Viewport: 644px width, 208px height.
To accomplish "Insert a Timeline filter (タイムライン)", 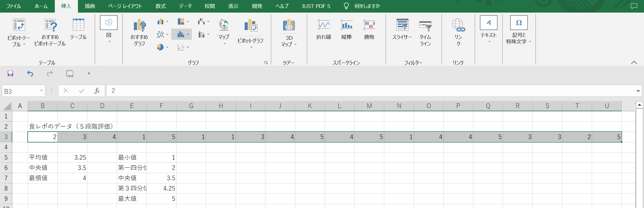I will click(x=425, y=33).
